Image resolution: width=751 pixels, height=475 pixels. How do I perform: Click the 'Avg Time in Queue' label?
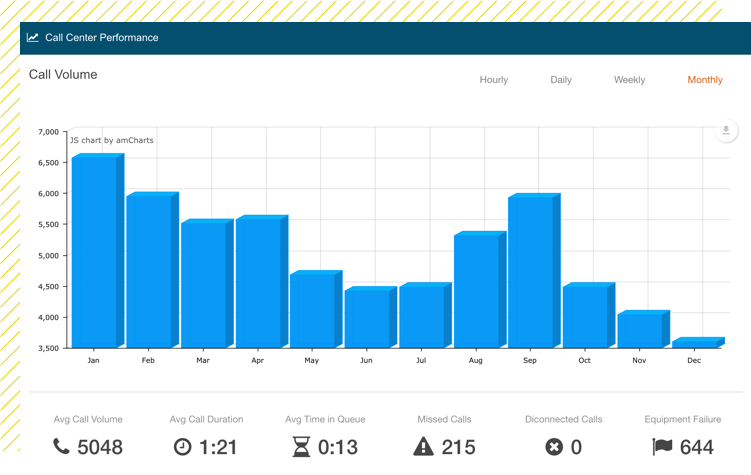325,419
